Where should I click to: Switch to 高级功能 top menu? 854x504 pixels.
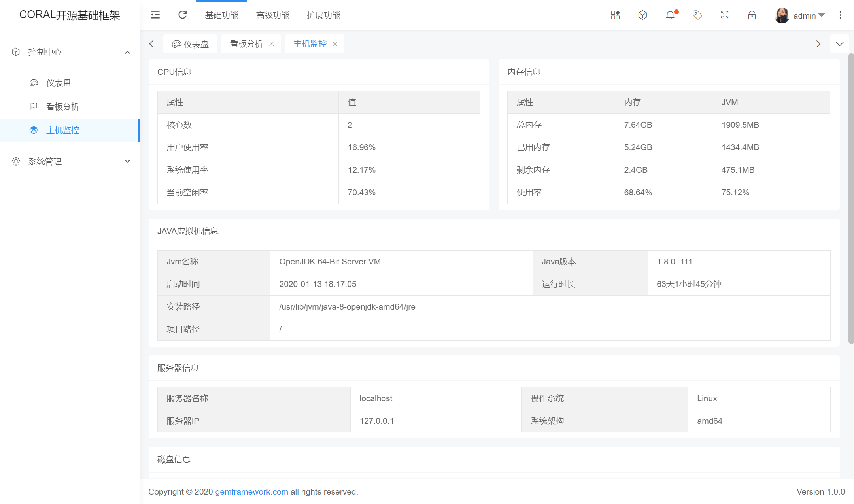[x=272, y=15]
